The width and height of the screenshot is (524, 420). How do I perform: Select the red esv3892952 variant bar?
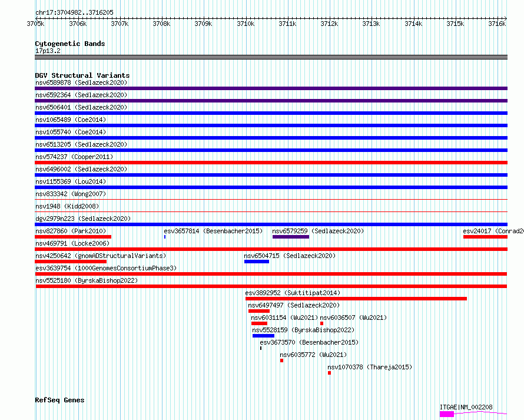point(356,299)
